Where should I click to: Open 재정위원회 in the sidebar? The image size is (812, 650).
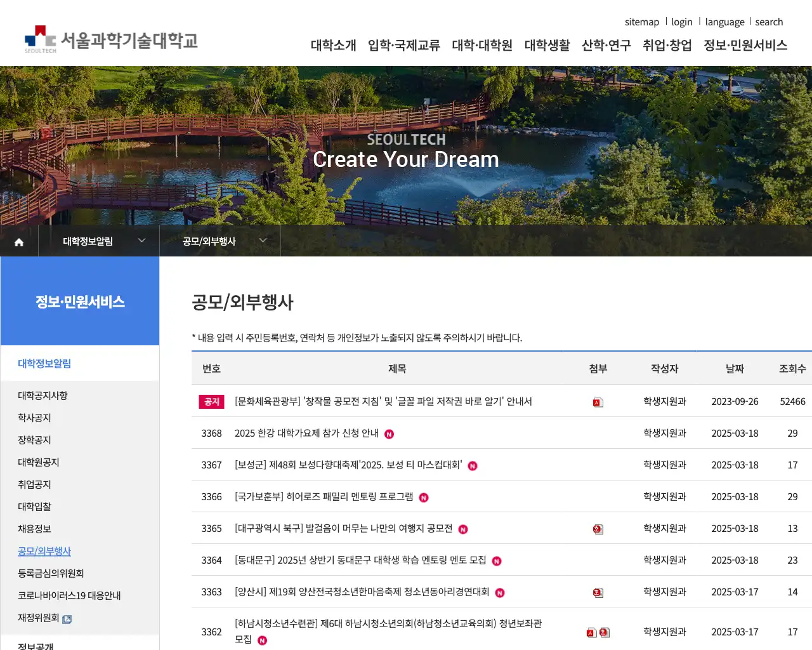(x=38, y=618)
